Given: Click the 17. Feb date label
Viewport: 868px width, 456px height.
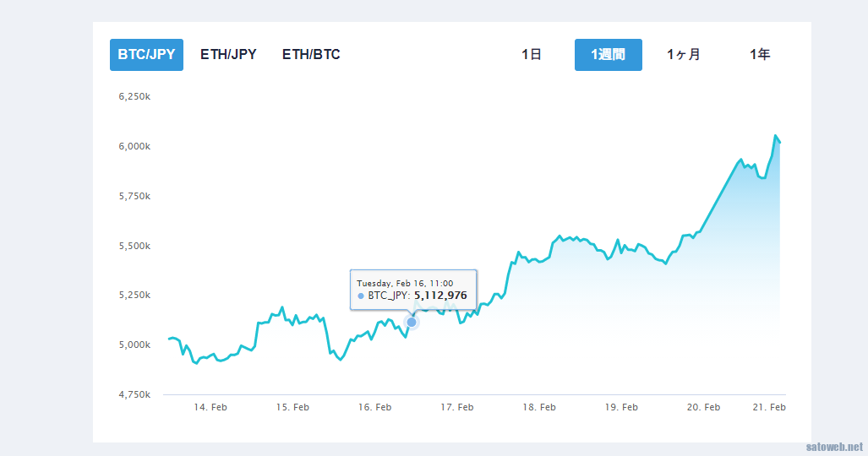Looking at the screenshot, I should click(x=456, y=407).
